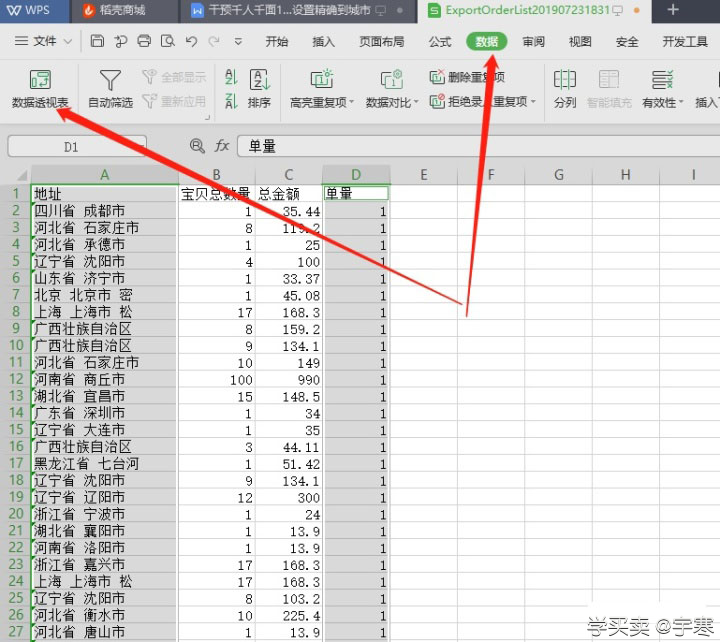
Task: Open the 文件 menu
Action: point(45,41)
